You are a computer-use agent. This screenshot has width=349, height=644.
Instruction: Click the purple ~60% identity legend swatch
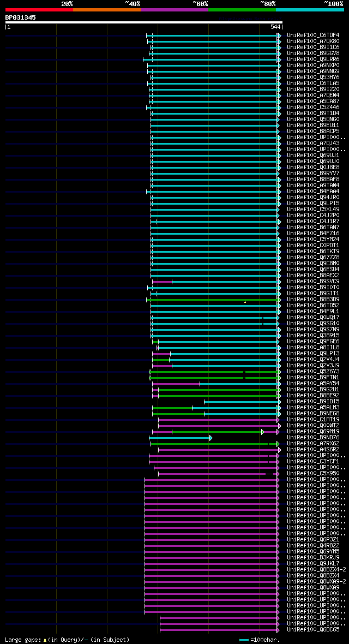174,9
